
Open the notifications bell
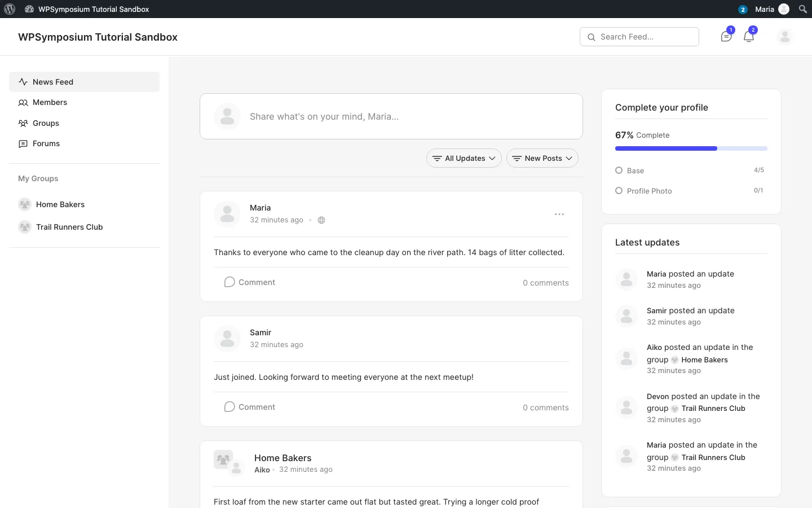[x=749, y=37]
